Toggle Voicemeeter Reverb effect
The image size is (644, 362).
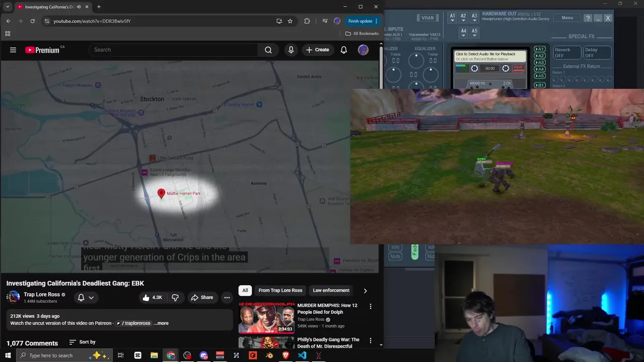click(x=567, y=53)
